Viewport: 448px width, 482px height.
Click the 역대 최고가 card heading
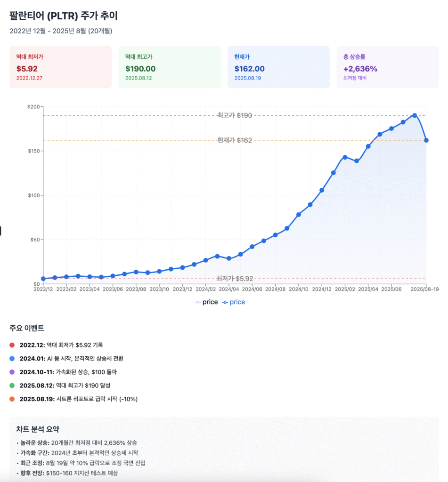tap(139, 57)
